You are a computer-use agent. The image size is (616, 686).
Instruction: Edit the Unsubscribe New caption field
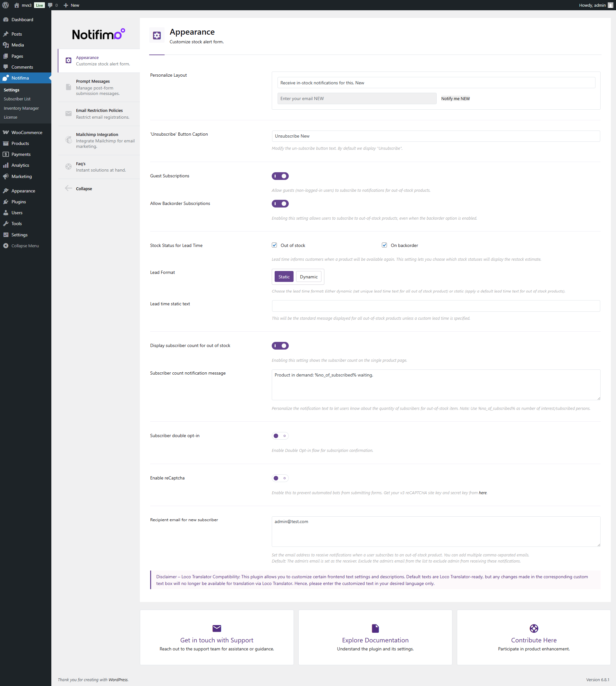436,136
